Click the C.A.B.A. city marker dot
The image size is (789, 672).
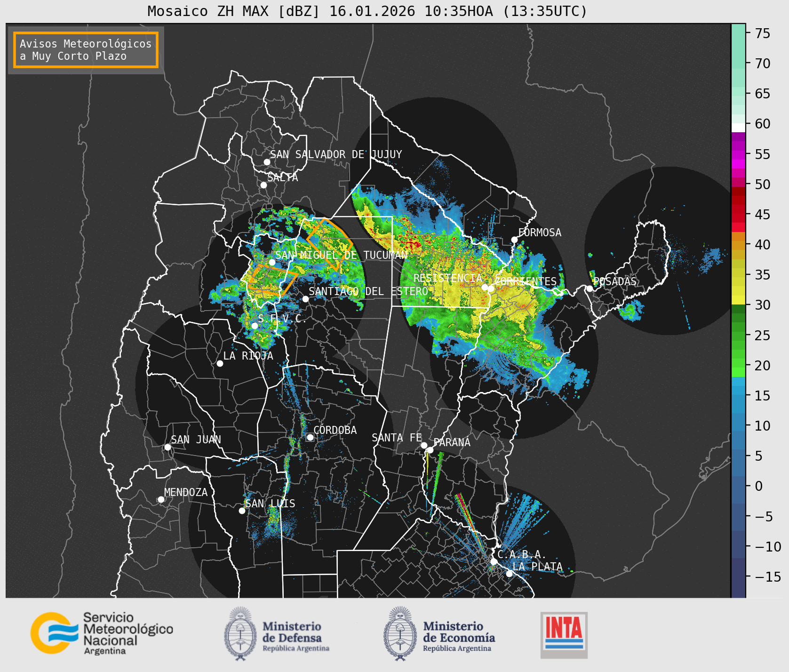[x=494, y=561]
